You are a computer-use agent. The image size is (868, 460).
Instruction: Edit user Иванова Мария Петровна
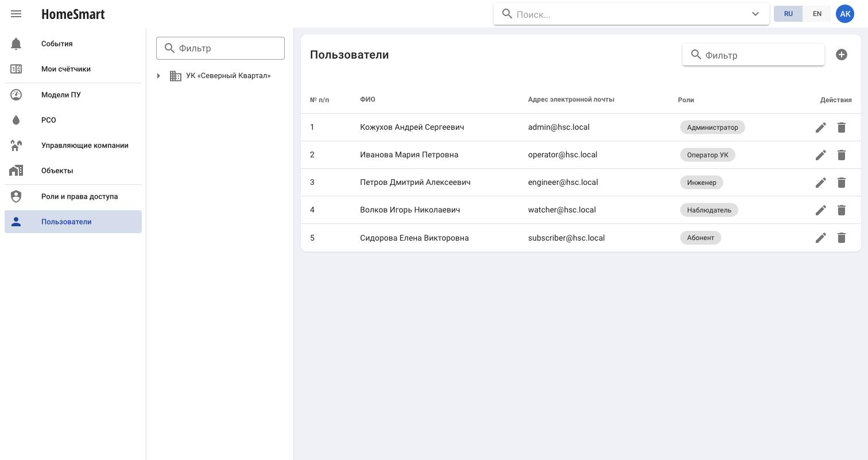821,155
